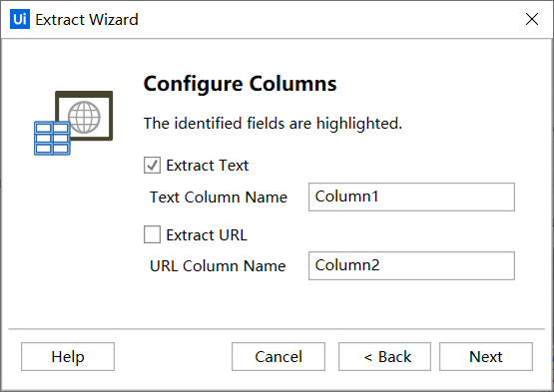Viewport: 554px width, 392px height.
Task: Click the 'Text Column Name' label
Action: 219,197
